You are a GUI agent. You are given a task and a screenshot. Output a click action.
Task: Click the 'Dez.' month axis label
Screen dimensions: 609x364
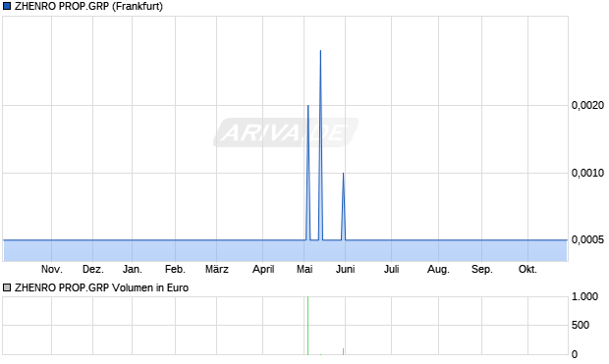click(93, 269)
